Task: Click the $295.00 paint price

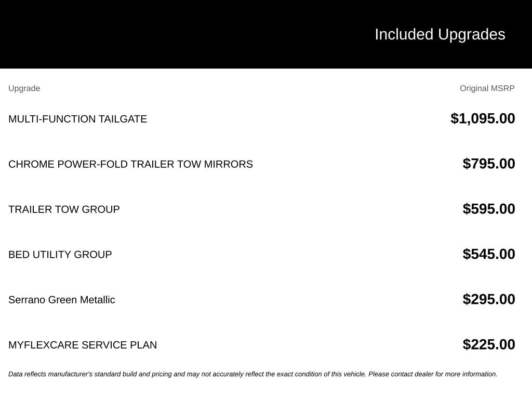Action: click(x=488, y=299)
